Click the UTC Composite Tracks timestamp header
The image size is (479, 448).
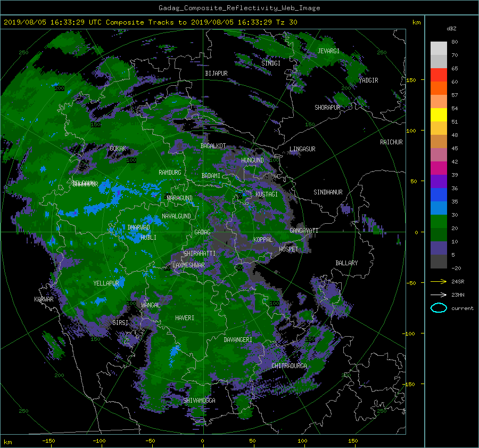click(150, 22)
